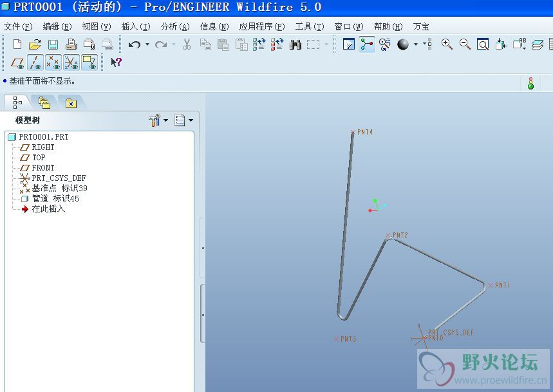
Task: Open the orient mode icon
Action: (x=385, y=44)
